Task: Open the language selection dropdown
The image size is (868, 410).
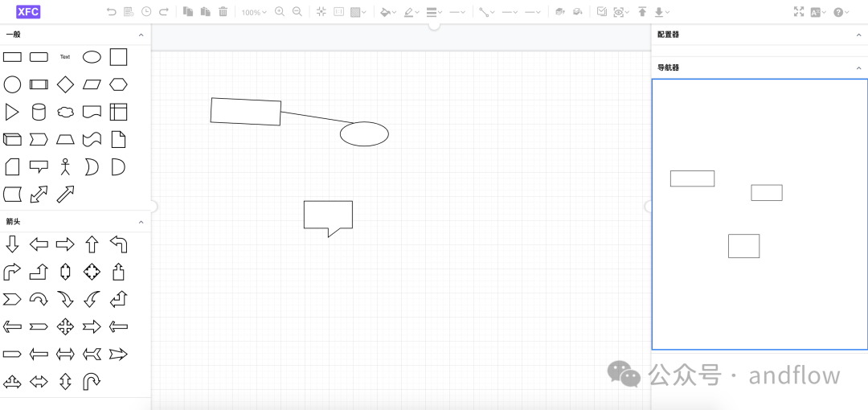Action: coord(818,12)
